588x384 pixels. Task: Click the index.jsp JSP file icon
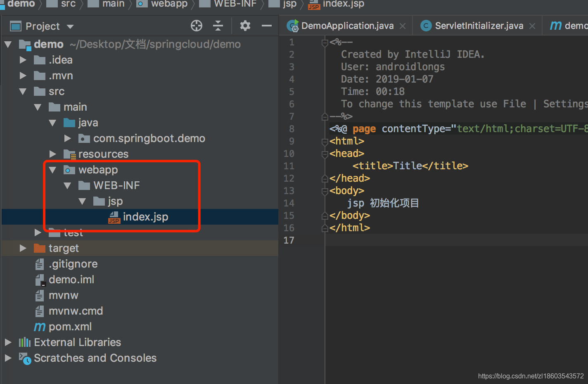(x=114, y=217)
